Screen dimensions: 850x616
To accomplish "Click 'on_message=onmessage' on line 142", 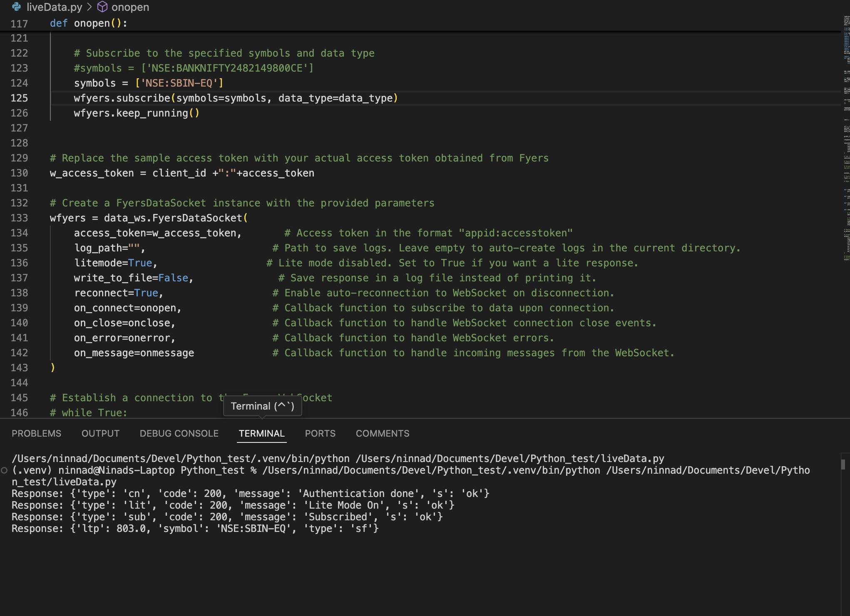I will [x=134, y=353].
